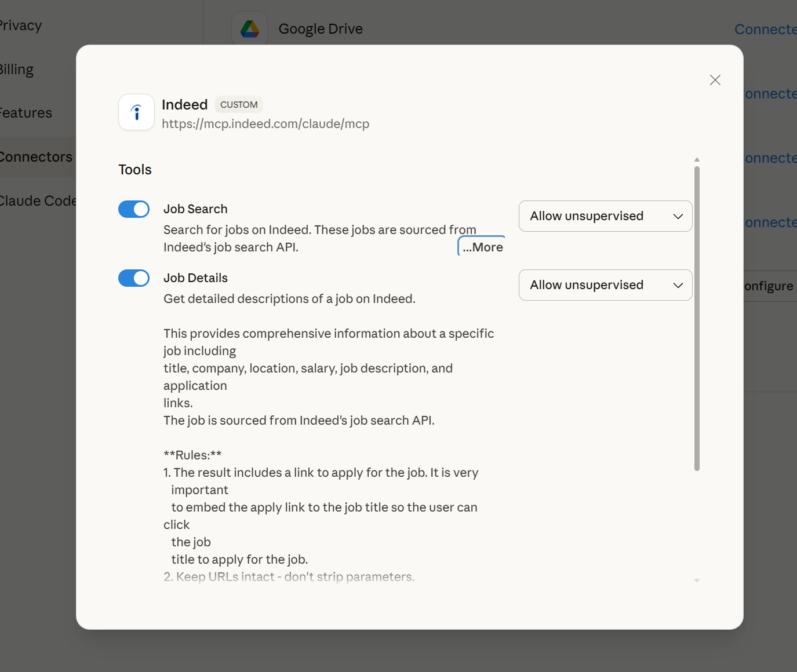This screenshot has width=797, height=672.
Task: Click Connected link in the Google Drive row
Action: (x=766, y=29)
